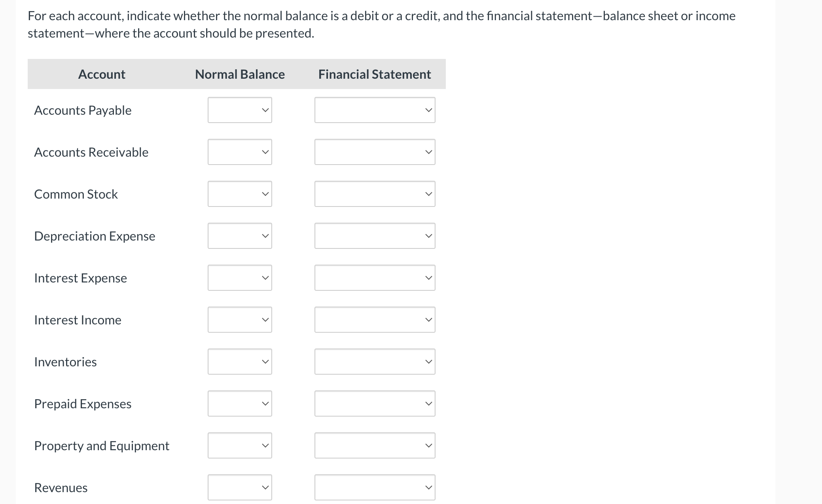Open the Financial Statement dropdown for Prepaid Expenses

pyautogui.click(x=374, y=404)
